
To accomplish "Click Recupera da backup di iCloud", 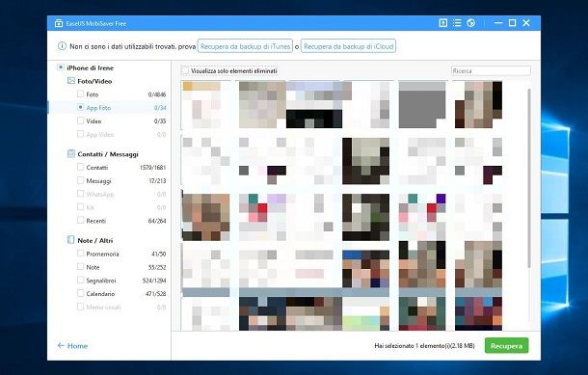I will click(348, 46).
